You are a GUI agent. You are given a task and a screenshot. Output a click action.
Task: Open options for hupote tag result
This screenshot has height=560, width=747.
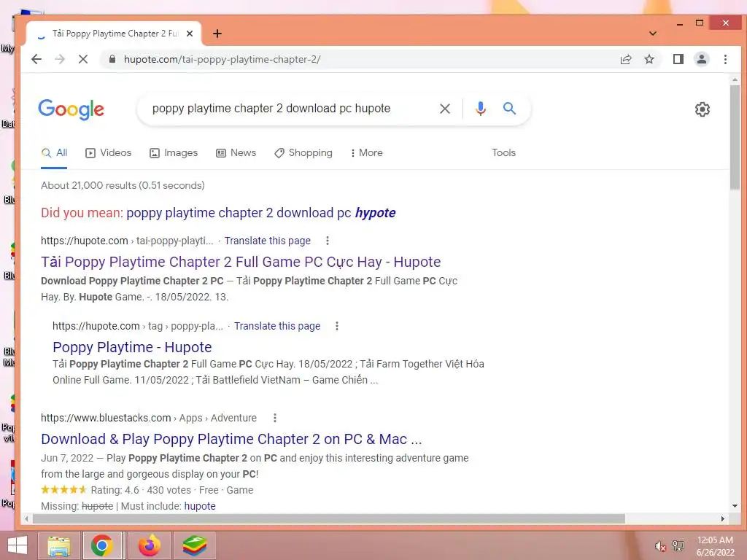coord(337,326)
